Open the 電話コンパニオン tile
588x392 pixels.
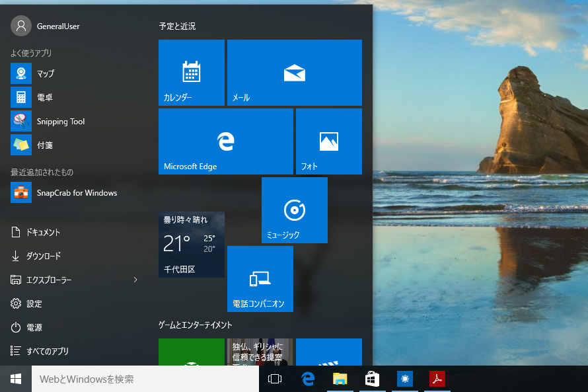click(260, 279)
